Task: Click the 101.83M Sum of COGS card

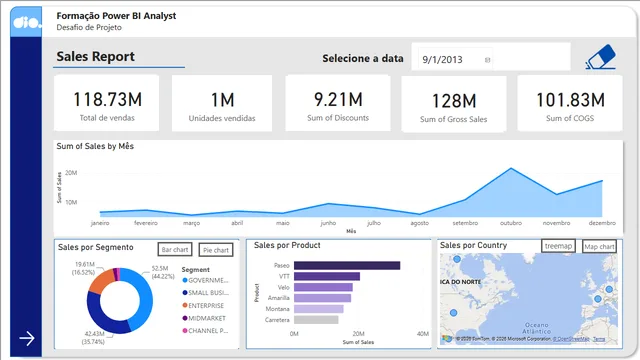Action: click(570, 103)
